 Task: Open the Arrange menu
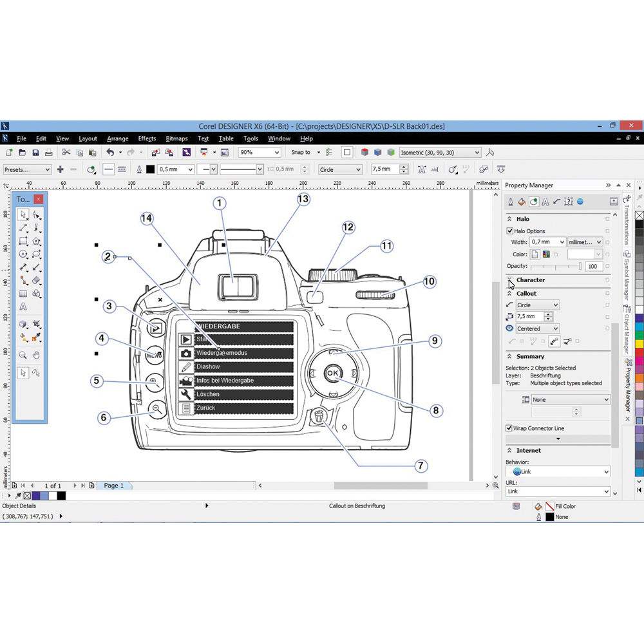point(117,138)
